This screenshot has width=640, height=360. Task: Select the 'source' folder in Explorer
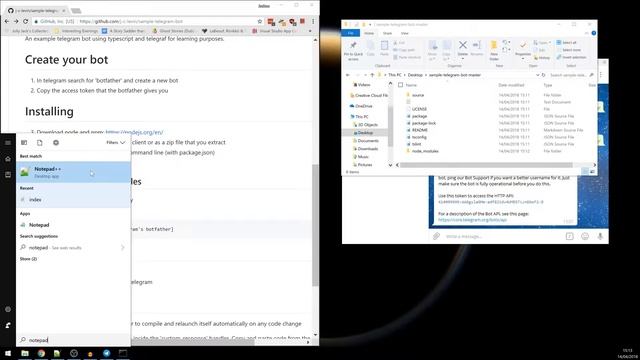tap(418, 95)
